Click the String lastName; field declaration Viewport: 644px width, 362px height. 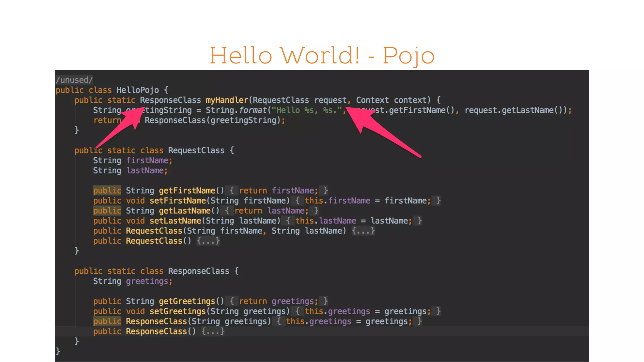130,171
